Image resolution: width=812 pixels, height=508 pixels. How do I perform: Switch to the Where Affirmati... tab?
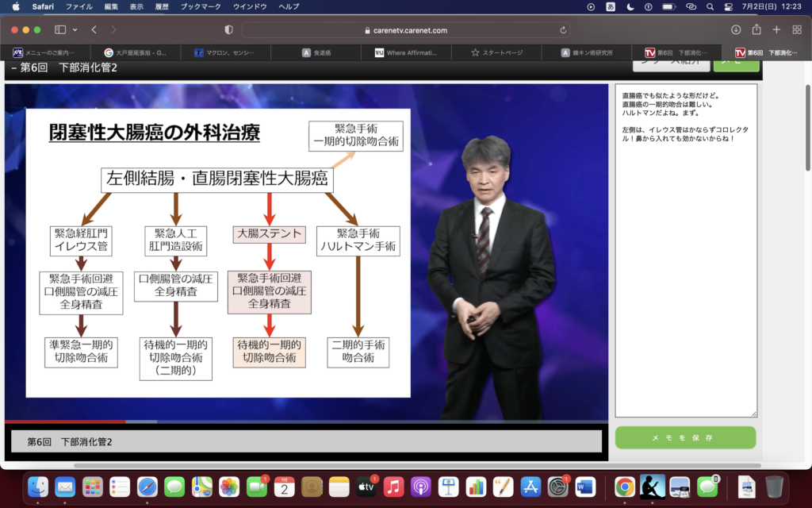(x=405, y=52)
